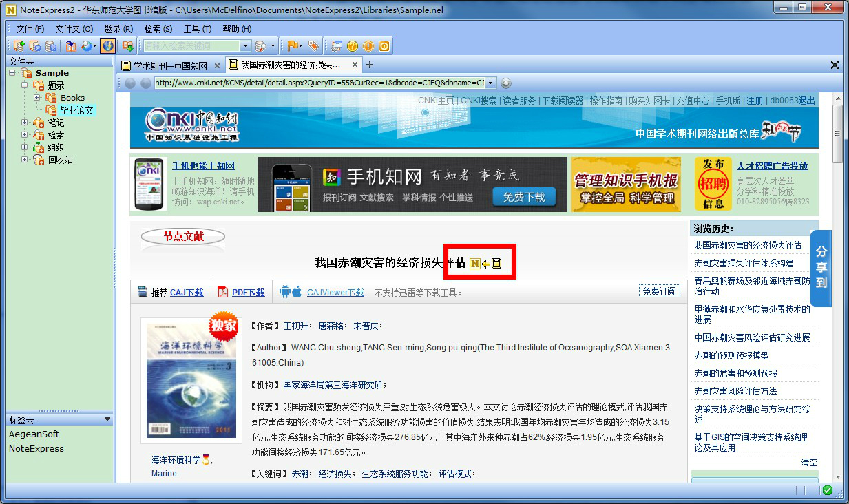The image size is (849, 504).
Task: Close the browser panel with X
Action: click(835, 65)
